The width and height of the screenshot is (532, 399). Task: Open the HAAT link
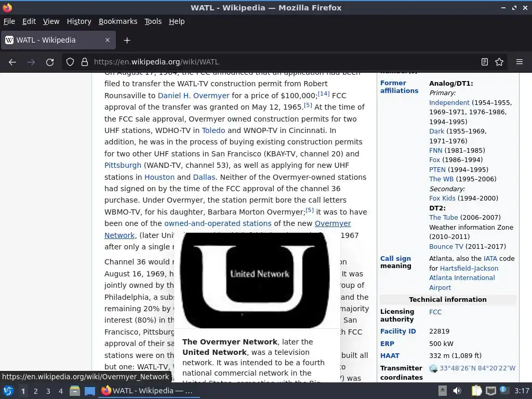(x=390, y=356)
